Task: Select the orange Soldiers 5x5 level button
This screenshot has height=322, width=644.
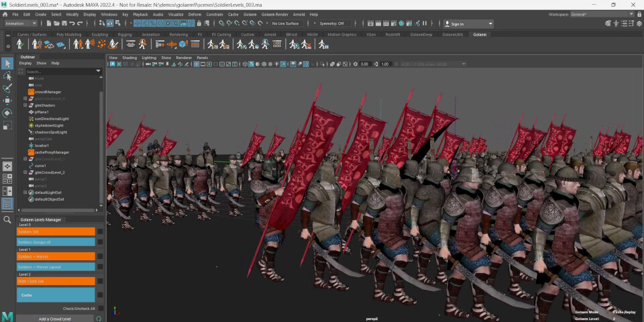Action: coord(56,231)
